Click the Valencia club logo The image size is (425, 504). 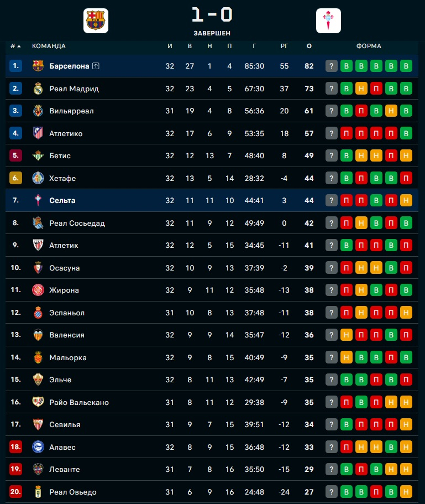(x=38, y=335)
